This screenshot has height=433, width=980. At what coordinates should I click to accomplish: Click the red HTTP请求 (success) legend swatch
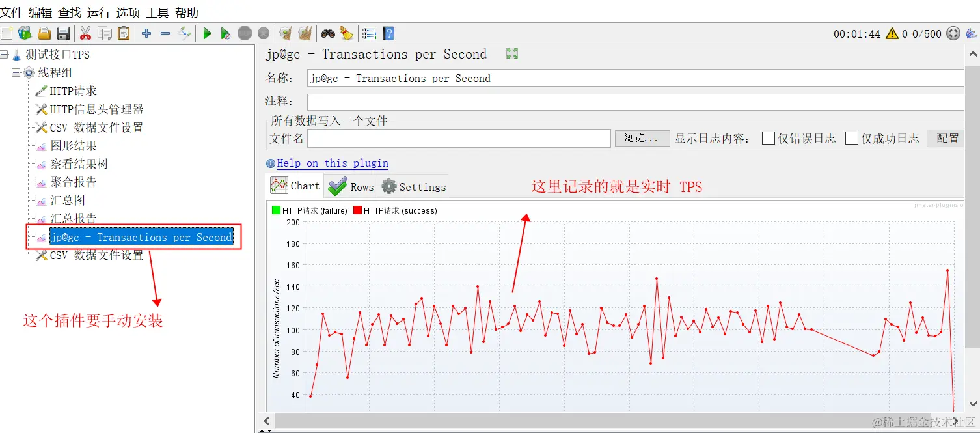(x=357, y=210)
